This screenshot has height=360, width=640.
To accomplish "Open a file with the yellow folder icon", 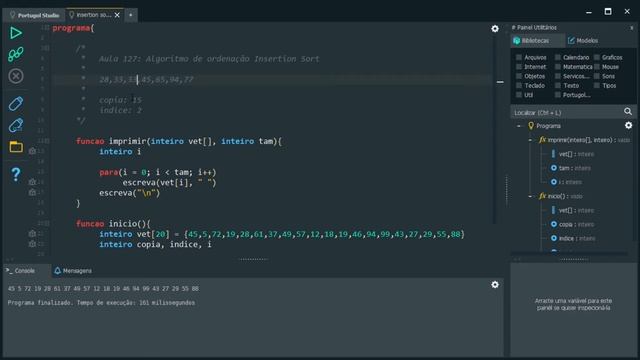I will tap(16, 147).
